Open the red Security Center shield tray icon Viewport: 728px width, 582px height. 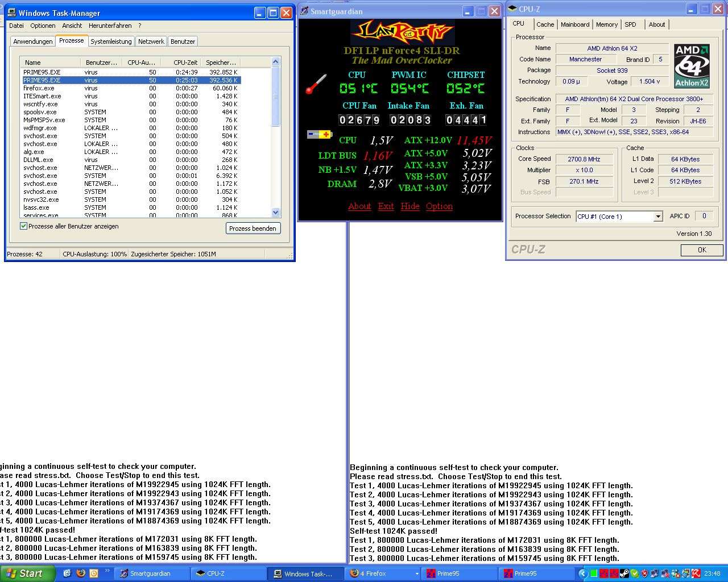coord(644,573)
